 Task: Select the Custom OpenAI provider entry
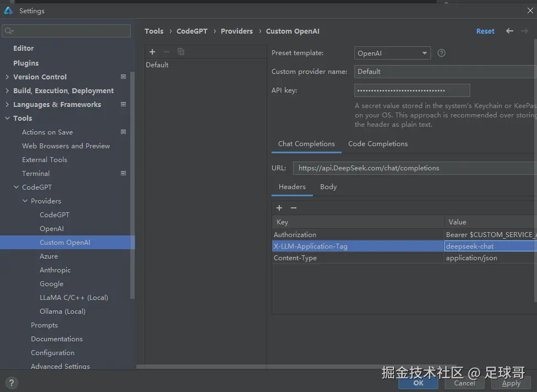65,243
